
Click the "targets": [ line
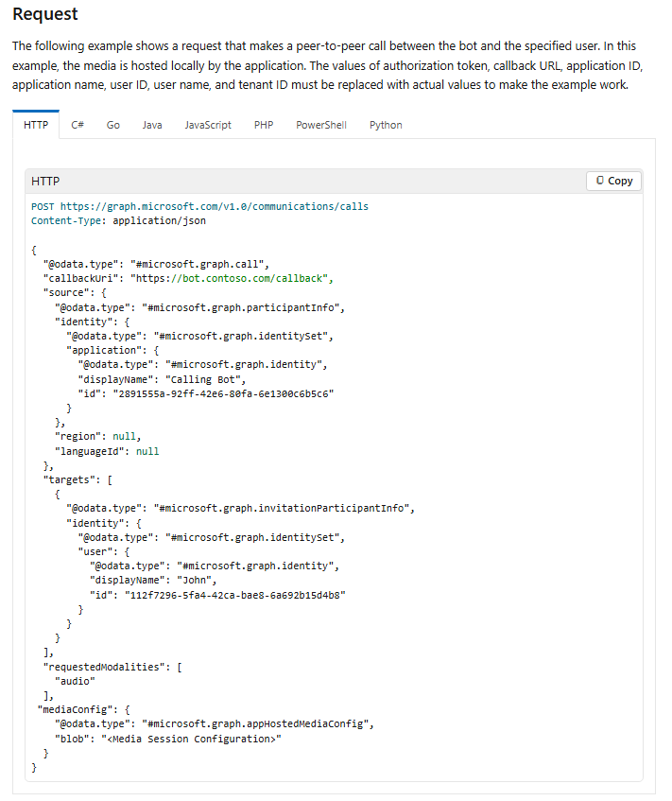click(x=78, y=479)
